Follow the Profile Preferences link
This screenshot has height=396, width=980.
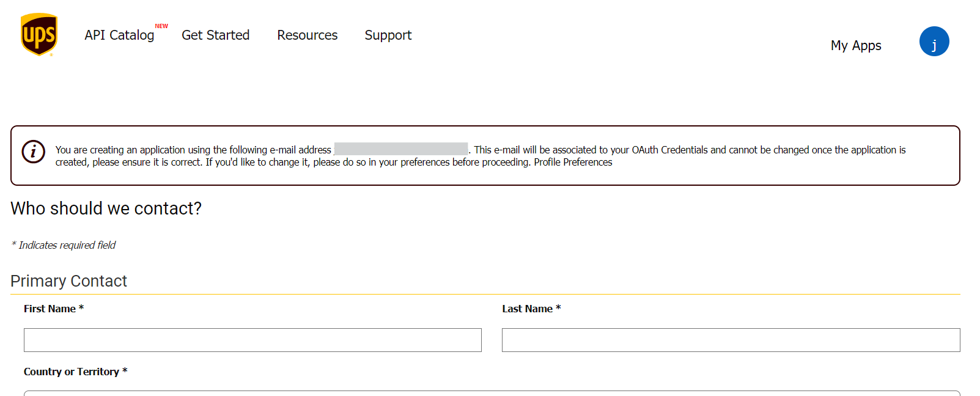[573, 163]
